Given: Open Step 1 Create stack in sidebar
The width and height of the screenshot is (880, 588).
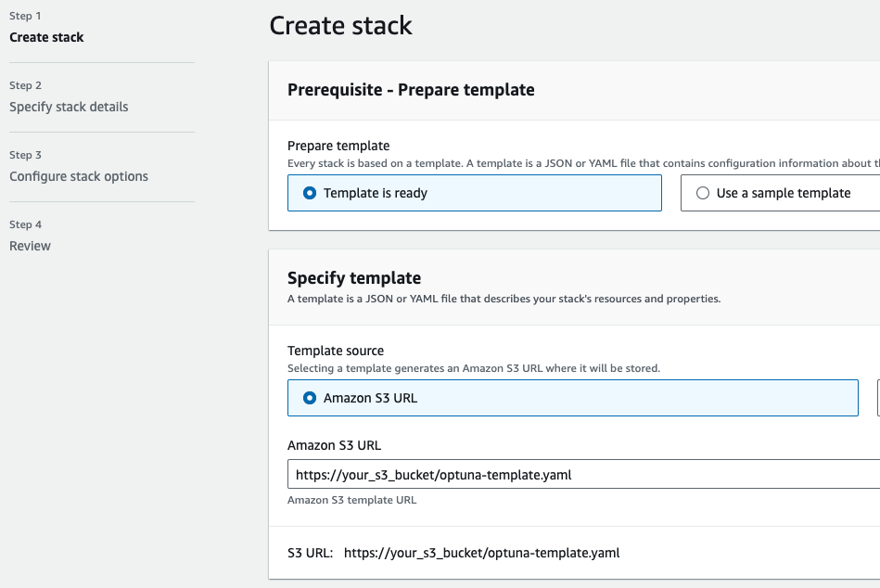Looking at the screenshot, I should tap(46, 38).
